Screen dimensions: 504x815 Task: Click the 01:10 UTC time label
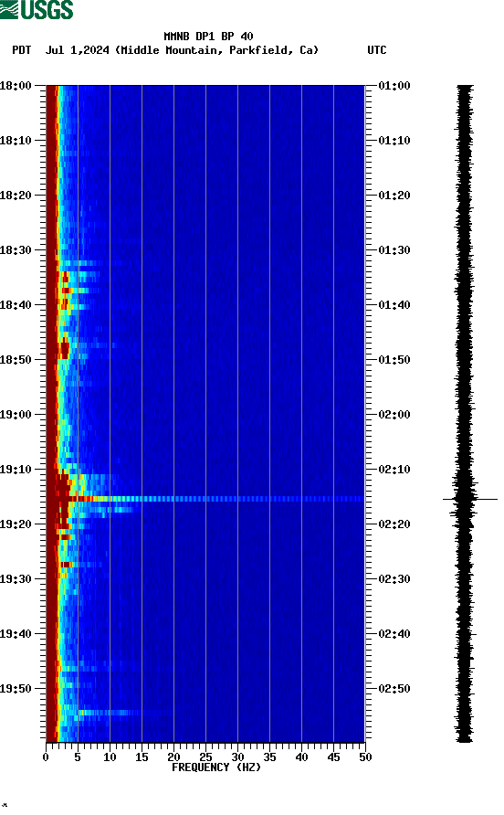click(394, 141)
